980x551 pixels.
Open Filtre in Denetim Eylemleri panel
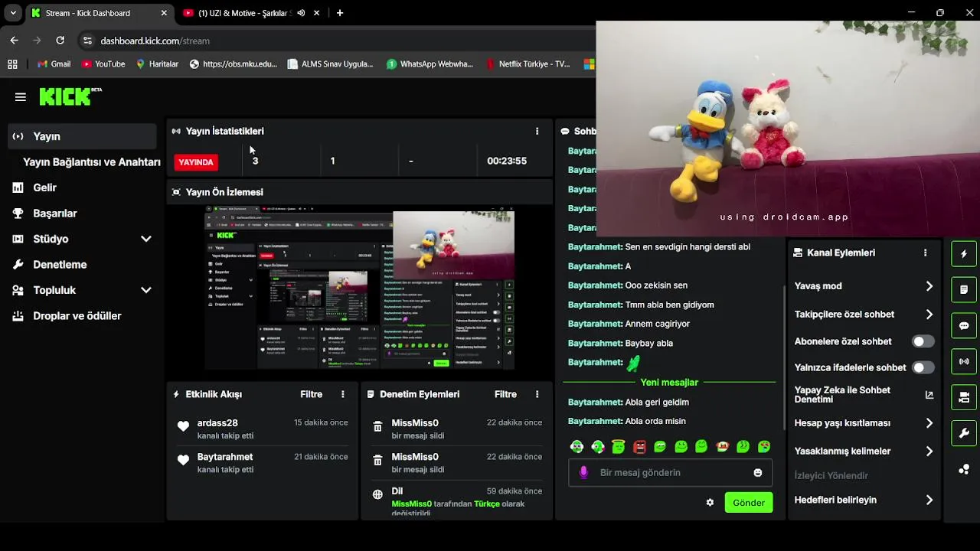505,394
